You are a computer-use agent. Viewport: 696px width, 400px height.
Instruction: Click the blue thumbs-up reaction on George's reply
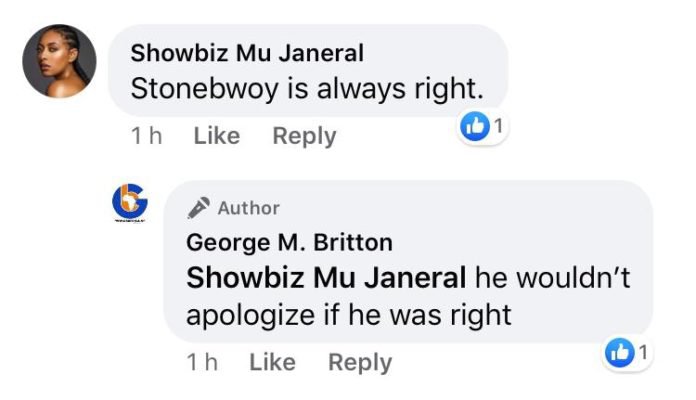pos(620,353)
